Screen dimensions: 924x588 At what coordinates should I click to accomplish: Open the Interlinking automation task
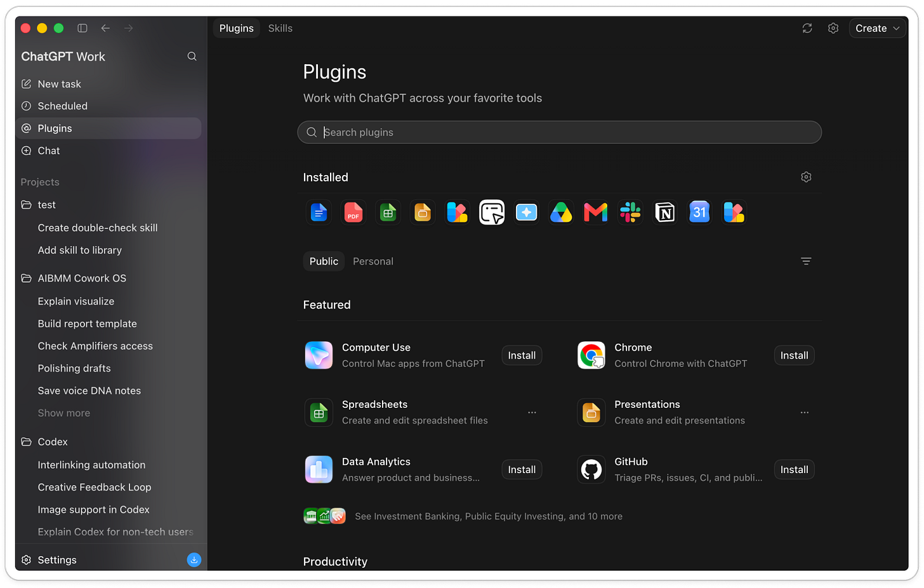pos(91,465)
